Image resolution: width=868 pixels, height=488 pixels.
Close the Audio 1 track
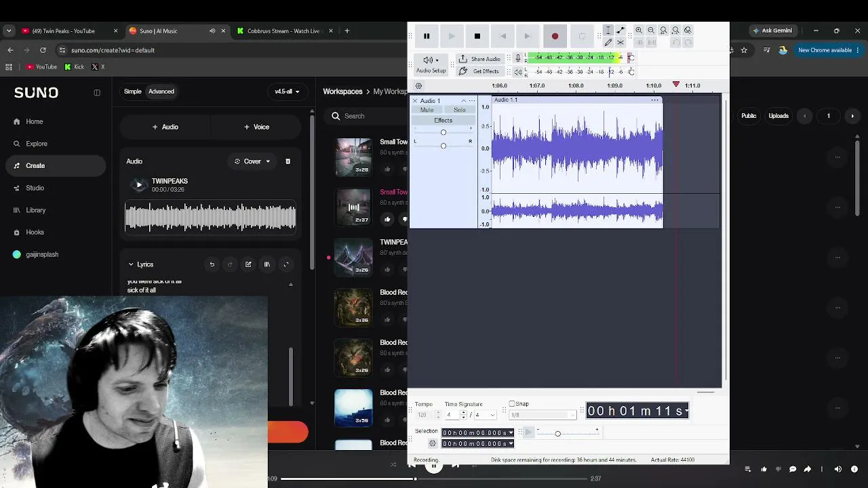[415, 101]
